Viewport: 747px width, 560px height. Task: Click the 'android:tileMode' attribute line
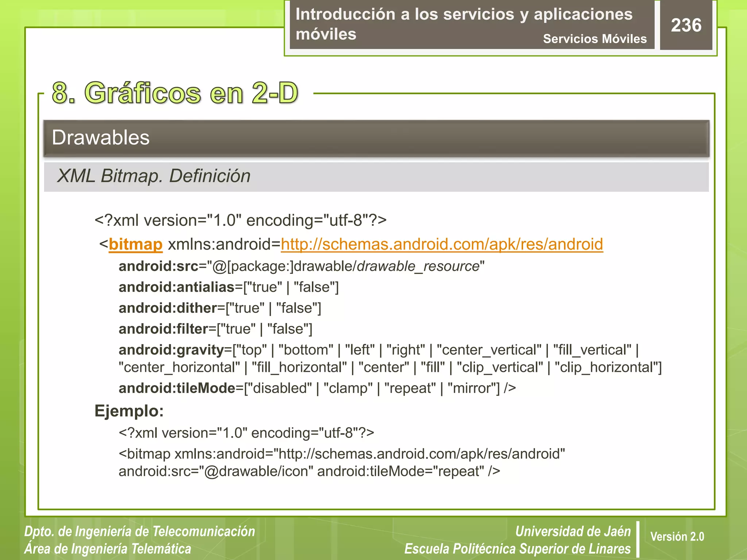tap(317, 388)
